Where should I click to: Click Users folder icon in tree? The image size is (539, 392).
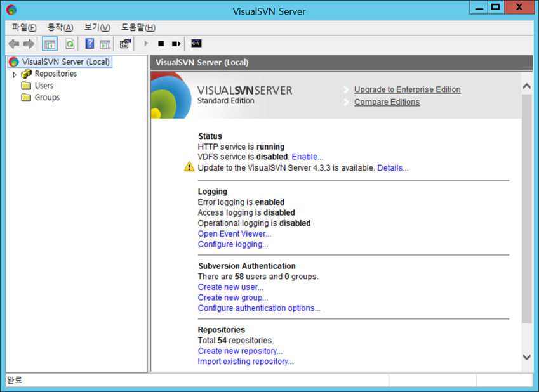coord(26,86)
